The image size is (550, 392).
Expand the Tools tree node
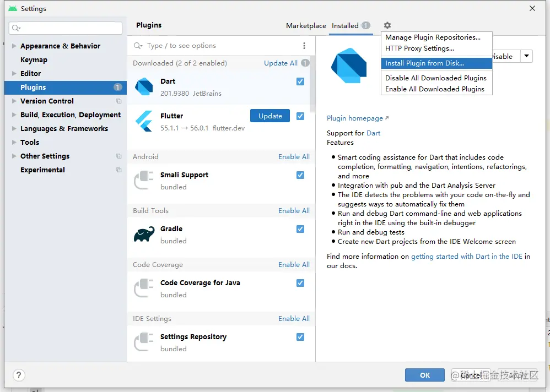[14, 142]
